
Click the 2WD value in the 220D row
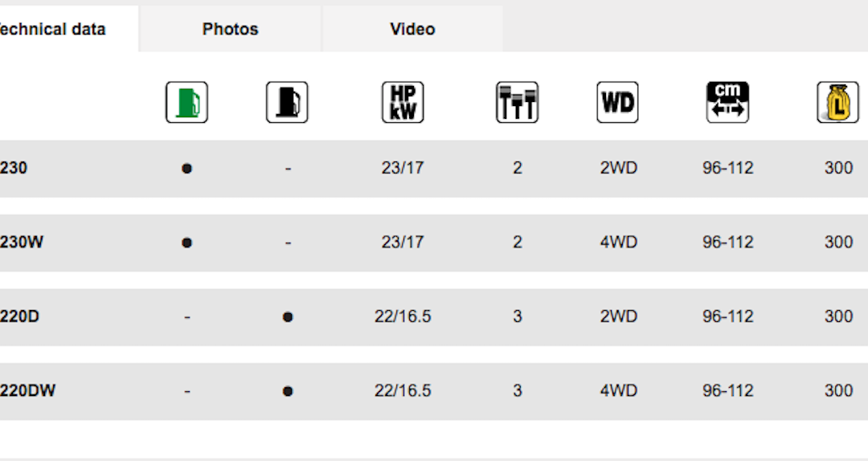pyautogui.click(x=618, y=316)
